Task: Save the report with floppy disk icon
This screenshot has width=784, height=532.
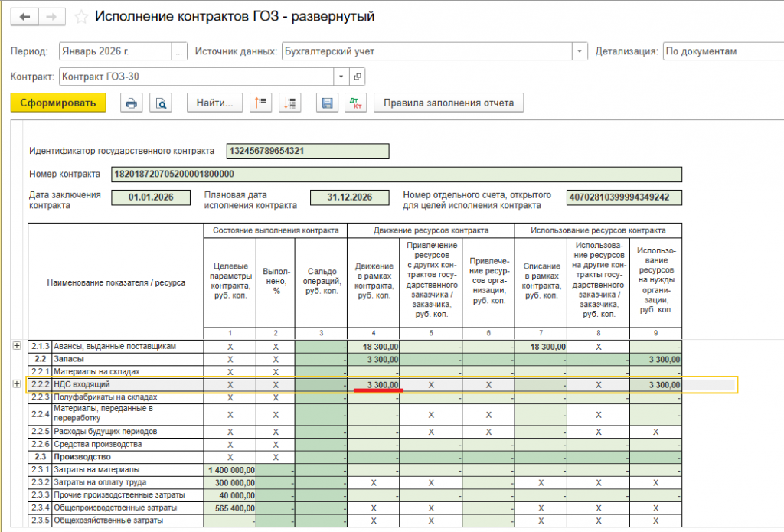Action: coord(327,103)
